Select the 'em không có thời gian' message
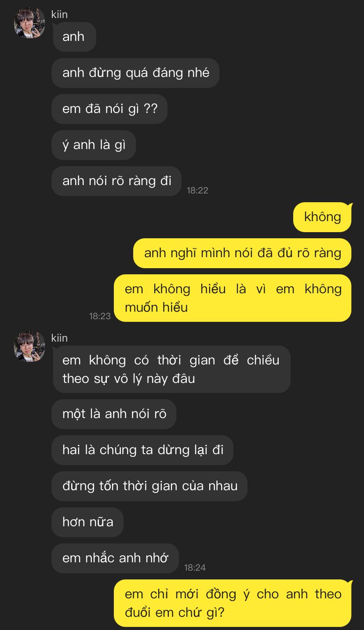Screen dimensions: 364x630 click(x=171, y=369)
